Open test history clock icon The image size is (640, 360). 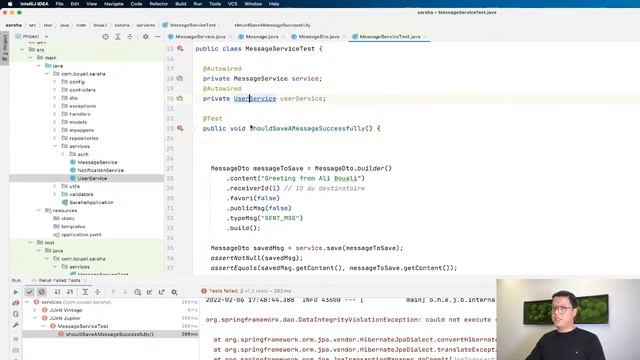(138, 292)
